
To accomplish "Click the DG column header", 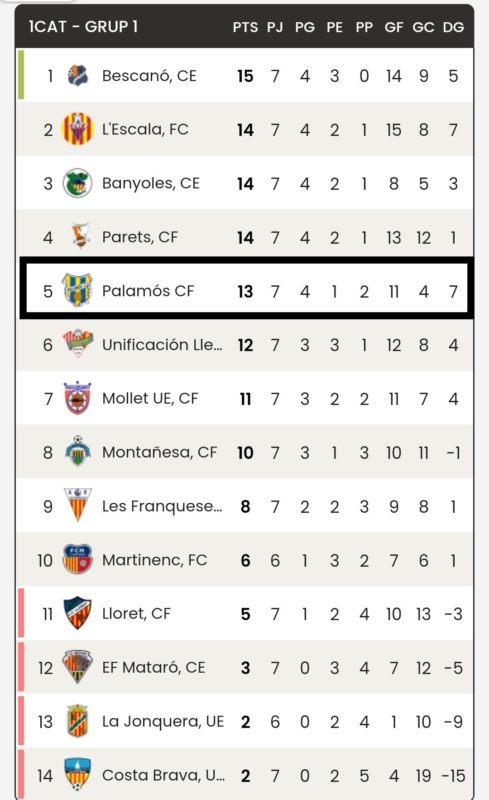I will [453, 27].
